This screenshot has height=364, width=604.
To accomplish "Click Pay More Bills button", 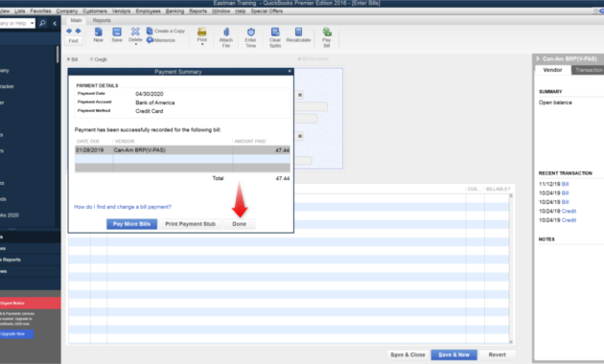I will point(131,224).
